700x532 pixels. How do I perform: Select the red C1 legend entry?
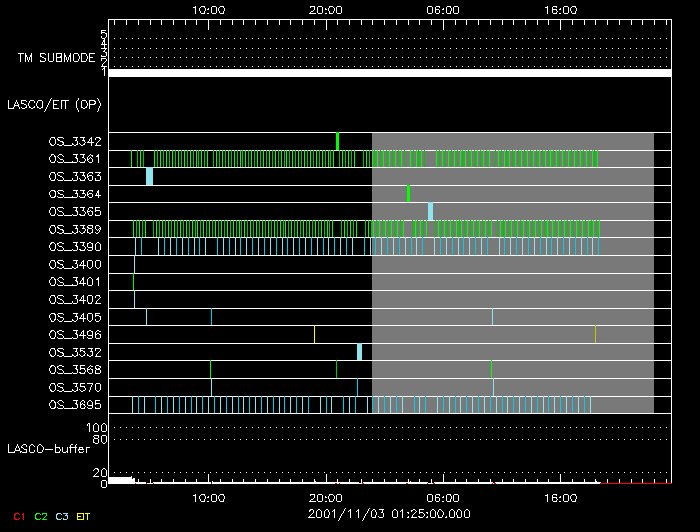(18, 516)
